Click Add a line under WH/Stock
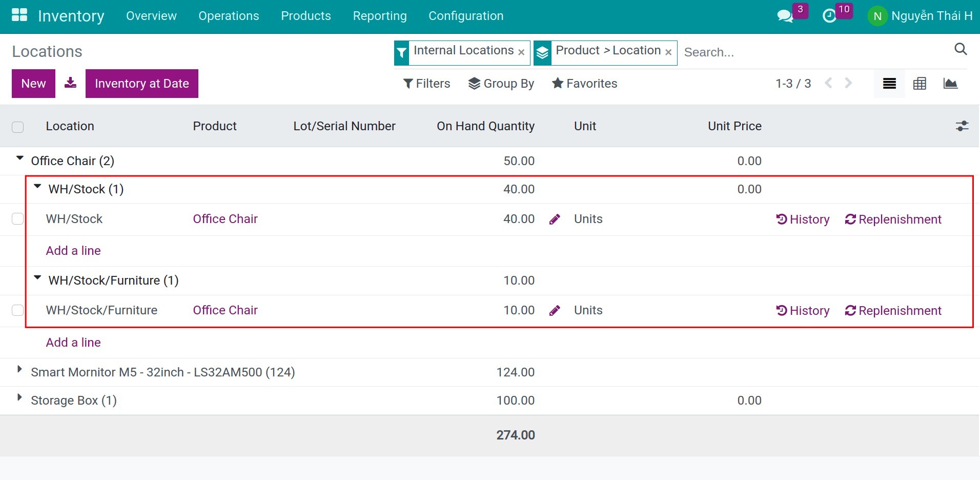The width and height of the screenshot is (980, 480). coord(73,250)
